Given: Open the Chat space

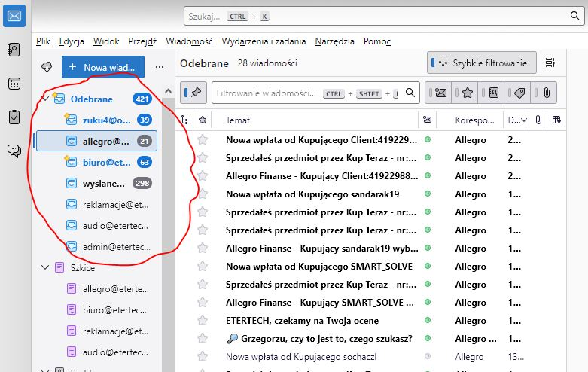Looking at the screenshot, I should [x=14, y=151].
